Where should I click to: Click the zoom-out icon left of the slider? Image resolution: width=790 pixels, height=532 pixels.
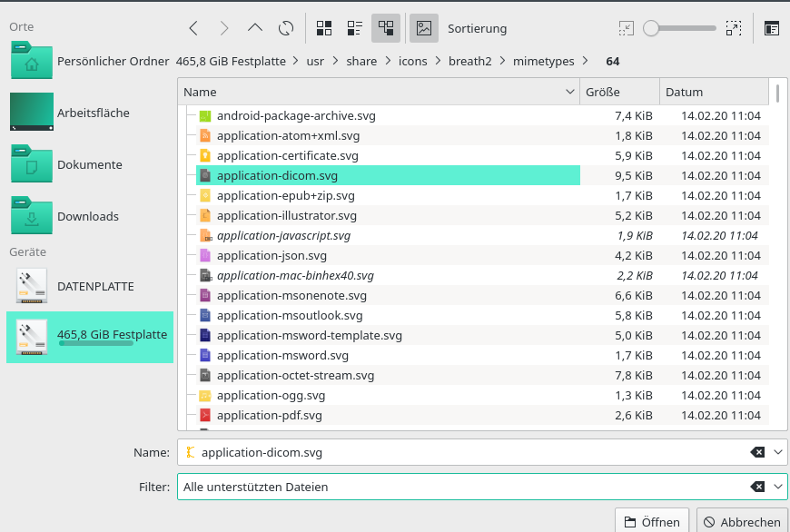[627, 28]
